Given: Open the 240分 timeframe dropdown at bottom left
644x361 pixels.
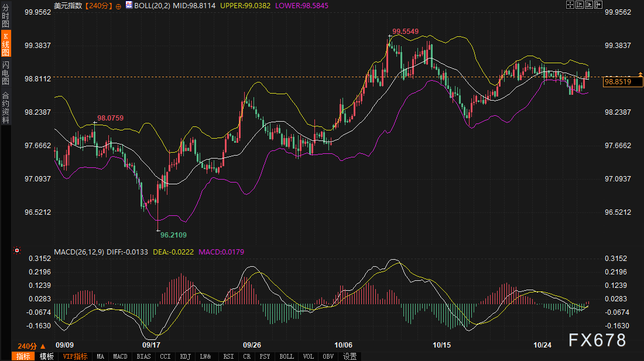Looking at the screenshot, I should (x=32, y=346).
